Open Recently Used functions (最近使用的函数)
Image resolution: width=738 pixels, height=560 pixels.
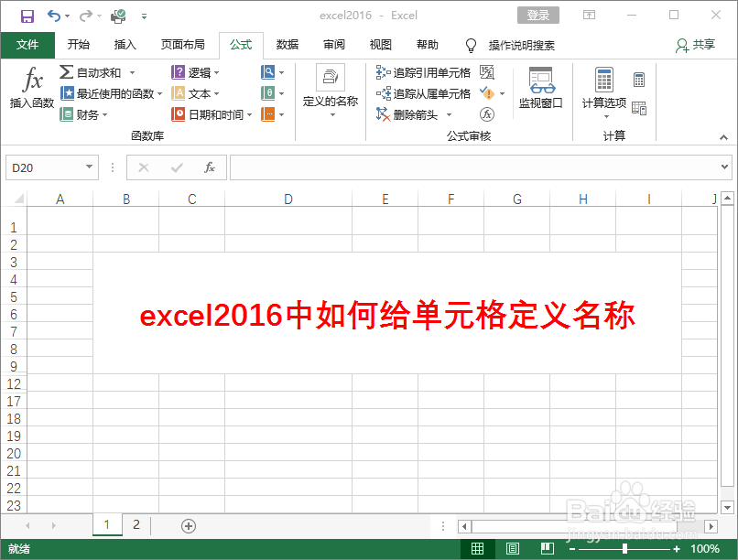(x=111, y=93)
